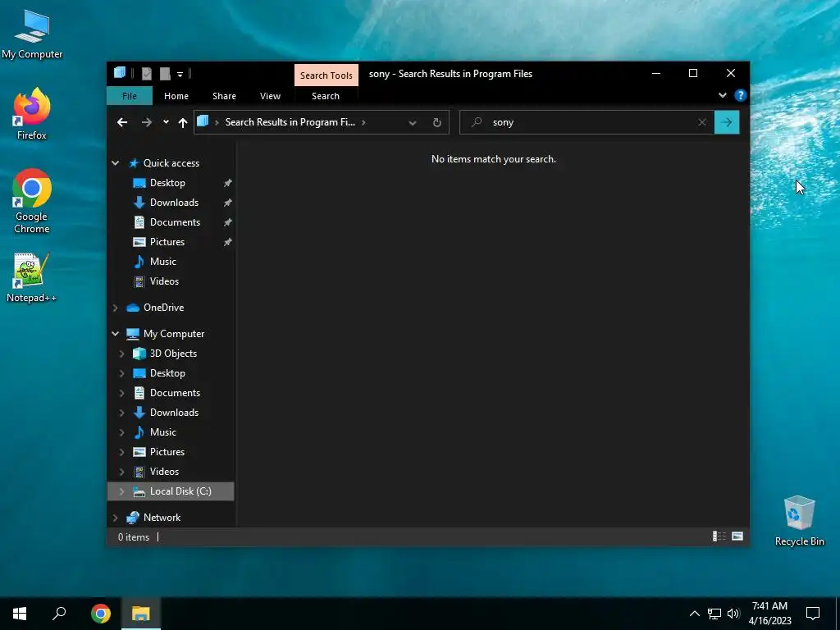This screenshot has height=630, width=840.
Task: Open the Share ribbon tab
Action: coord(224,96)
